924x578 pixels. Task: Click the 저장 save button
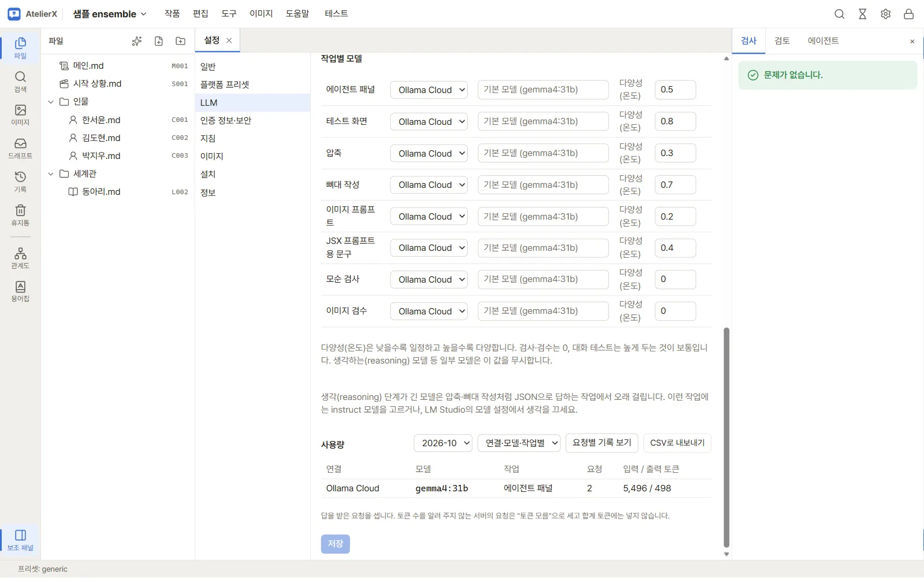(x=336, y=544)
